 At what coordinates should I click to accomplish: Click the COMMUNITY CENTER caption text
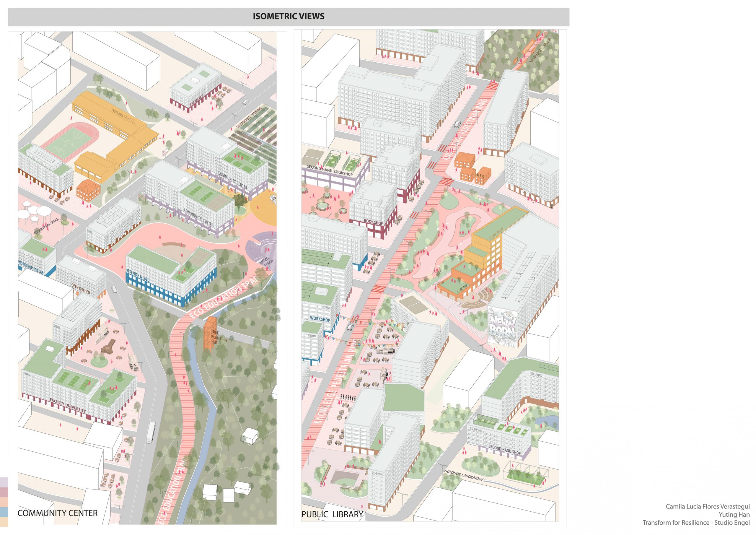(57, 513)
